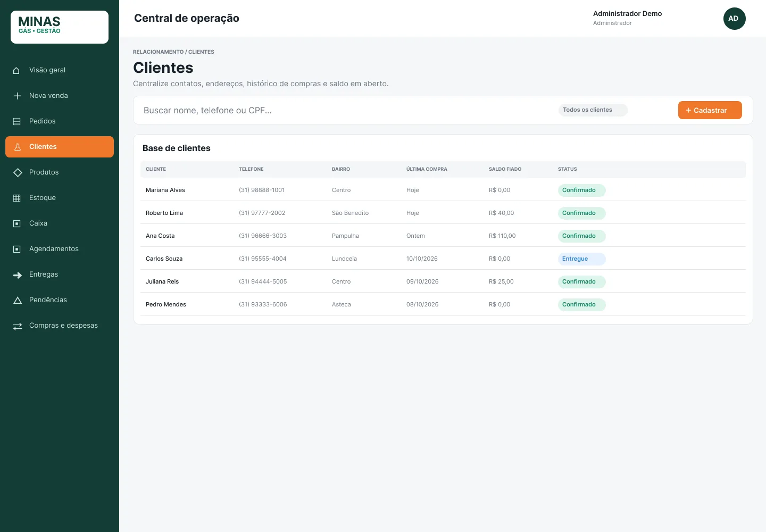Viewport: 766px width, 532px height.
Task: Click the R$ 110,00 saldo fiado value
Action: pyautogui.click(x=502, y=236)
